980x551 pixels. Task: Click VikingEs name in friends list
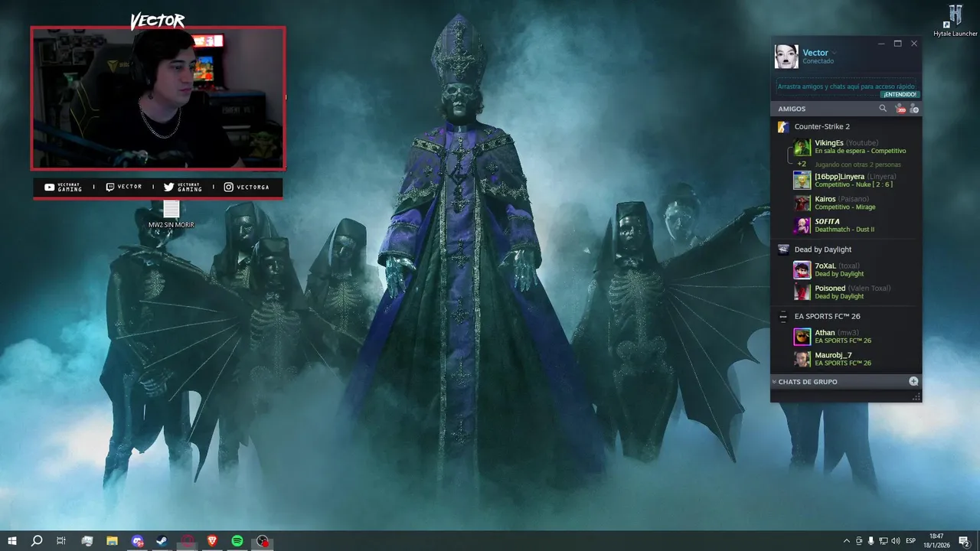[x=829, y=143]
